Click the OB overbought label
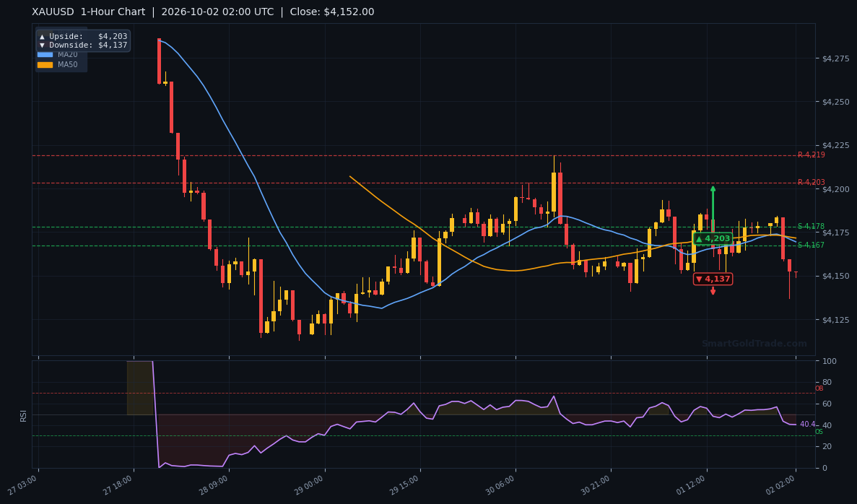This screenshot has height=504, width=857. (819, 388)
